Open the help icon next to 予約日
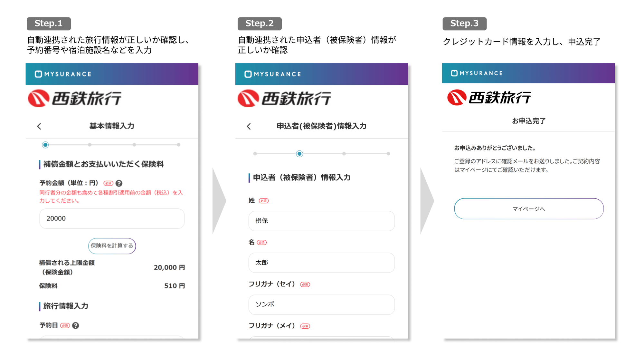This screenshot has height=357, width=644. pyautogui.click(x=76, y=325)
